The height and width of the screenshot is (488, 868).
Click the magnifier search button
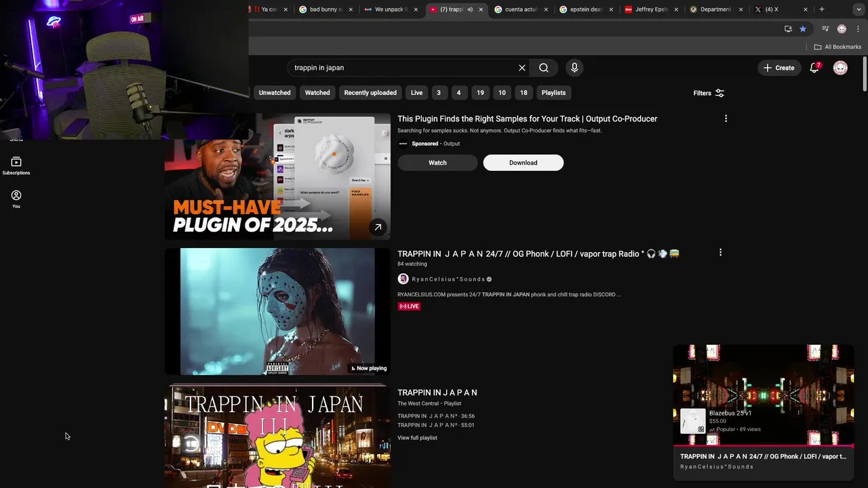pos(544,68)
